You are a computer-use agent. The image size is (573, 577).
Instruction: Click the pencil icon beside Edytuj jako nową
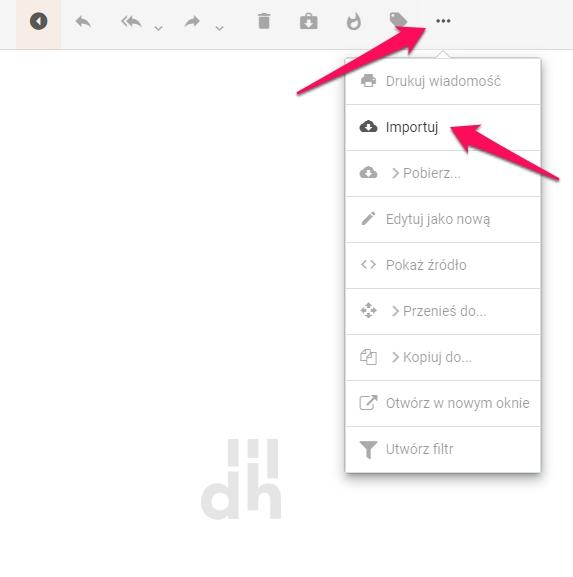(368, 219)
